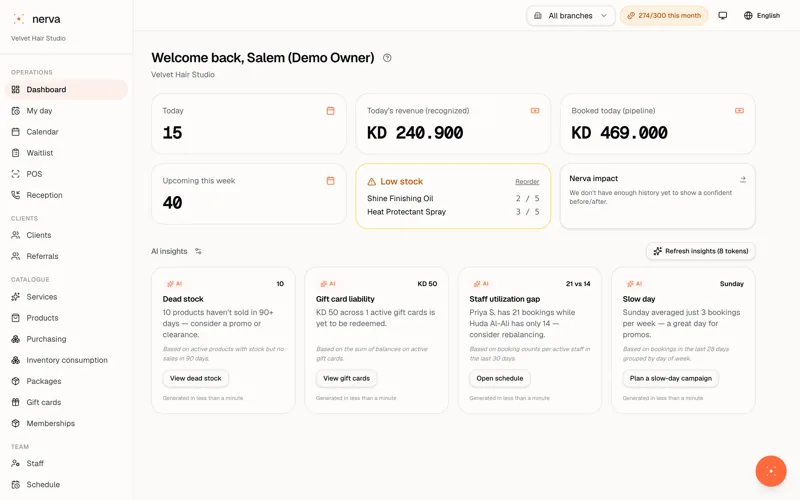The image size is (800, 500).
Task: Click the AI tag on Dead stock card
Action: coord(174,284)
